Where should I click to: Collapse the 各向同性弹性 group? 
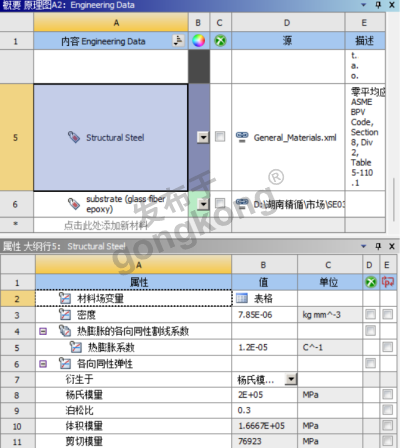(x=43, y=364)
